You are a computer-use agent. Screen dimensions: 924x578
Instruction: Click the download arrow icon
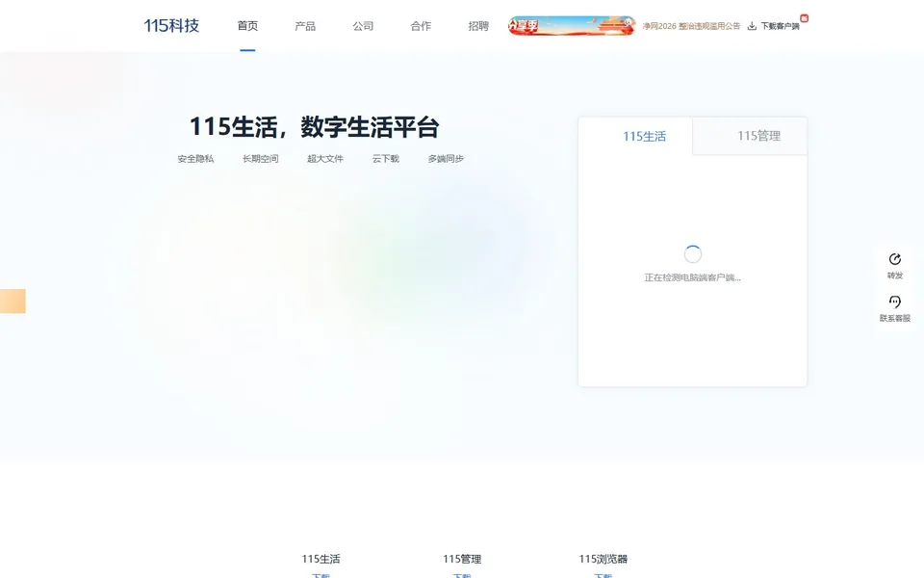point(752,26)
